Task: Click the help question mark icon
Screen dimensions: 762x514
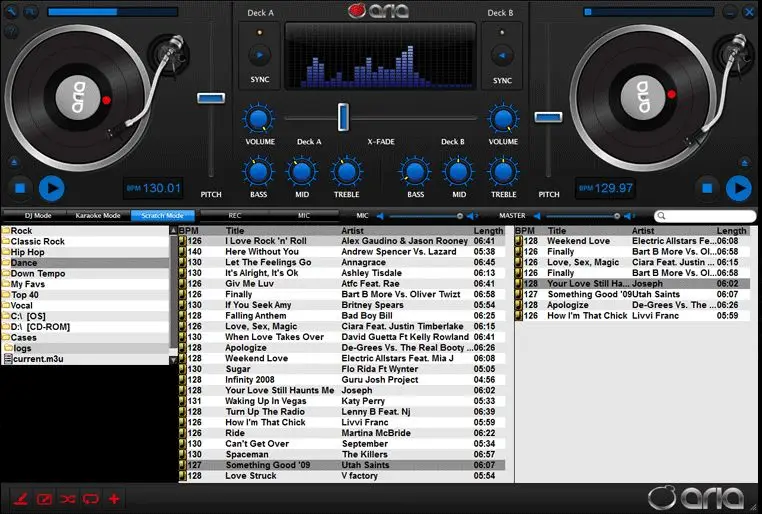Action: (x=12, y=32)
